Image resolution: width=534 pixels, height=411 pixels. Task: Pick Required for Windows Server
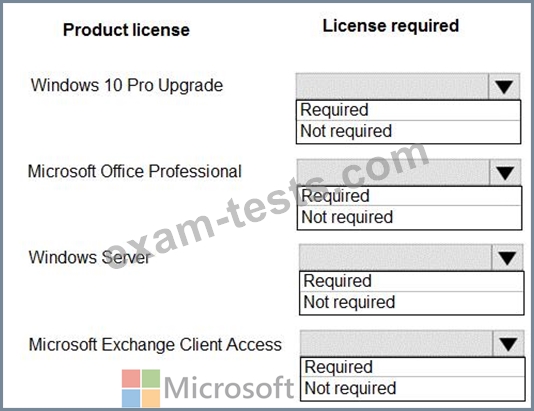click(411, 282)
